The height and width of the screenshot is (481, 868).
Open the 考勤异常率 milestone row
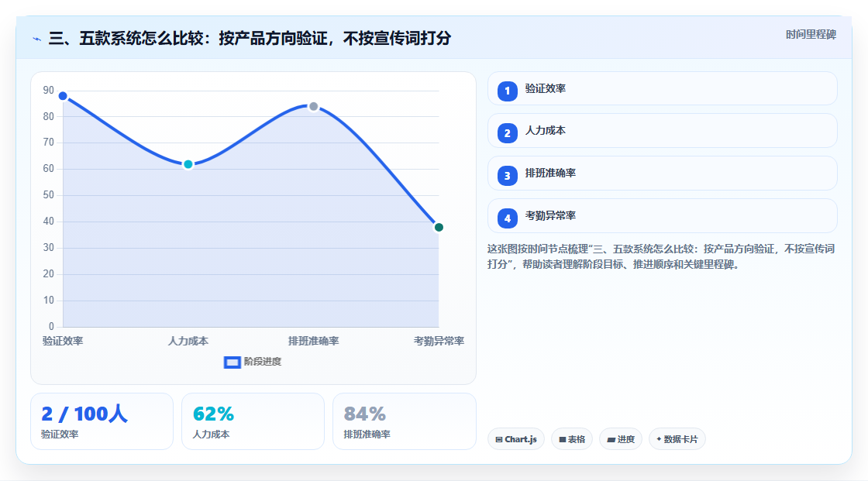(662, 216)
